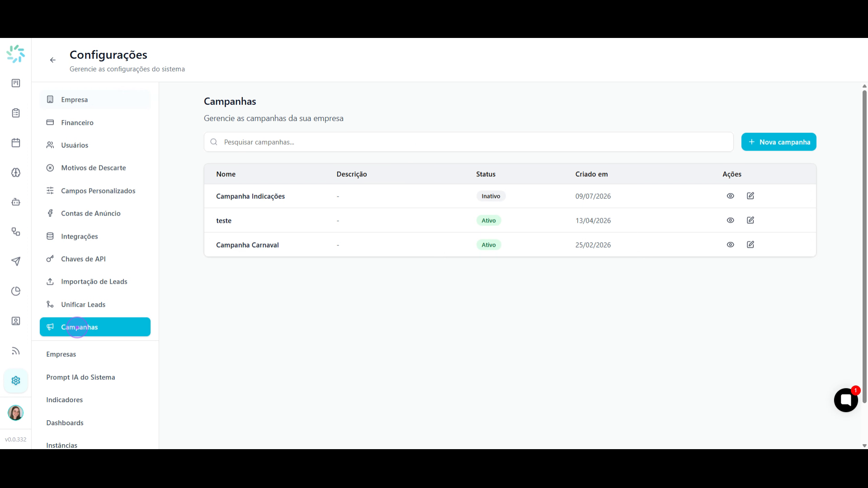
Task: Open the user profile avatar
Action: click(x=16, y=413)
